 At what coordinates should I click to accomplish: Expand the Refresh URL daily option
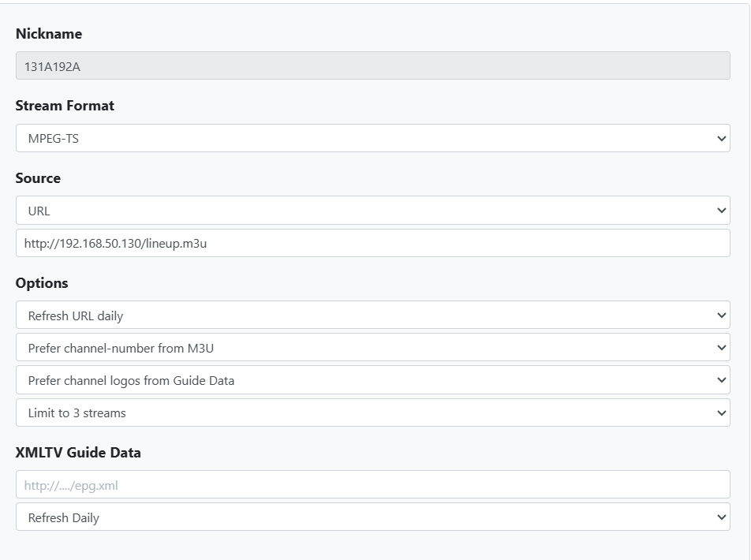coord(372,315)
